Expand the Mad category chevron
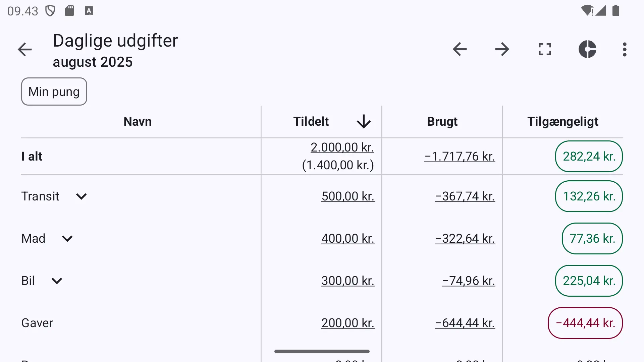644x362 pixels. coord(67,238)
